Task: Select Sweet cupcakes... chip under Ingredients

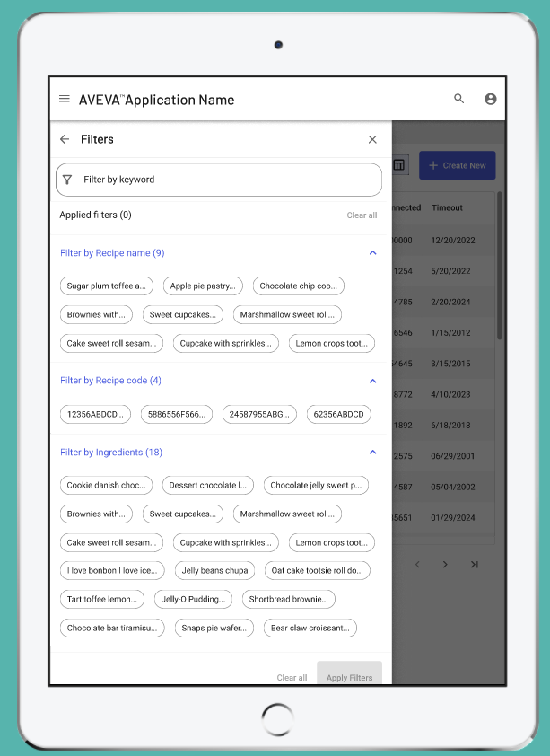Action: pyautogui.click(x=182, y=514)
